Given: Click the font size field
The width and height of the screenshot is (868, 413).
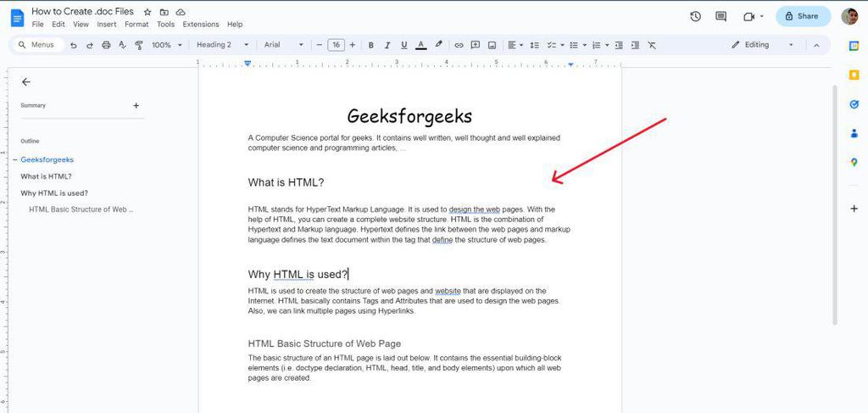Looking at the screenshot, I should click(336, 46).
